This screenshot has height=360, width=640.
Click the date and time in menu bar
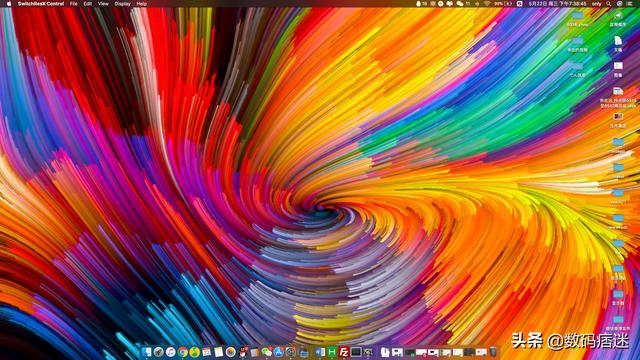(558, 4)
